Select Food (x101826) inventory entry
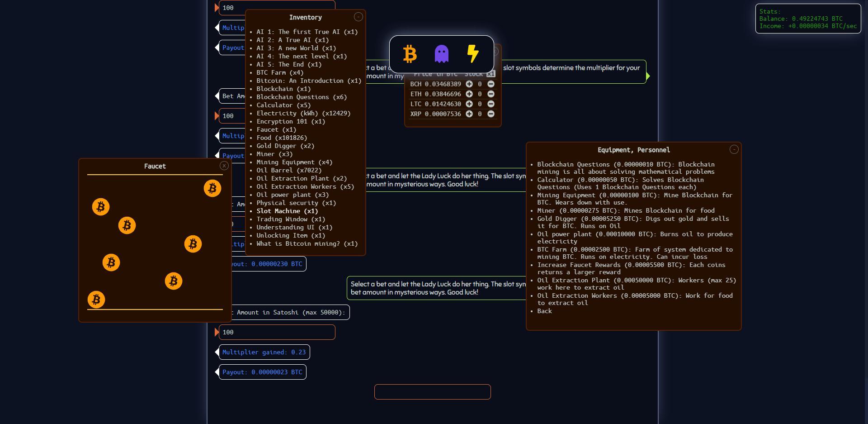 tap(282, 138)
